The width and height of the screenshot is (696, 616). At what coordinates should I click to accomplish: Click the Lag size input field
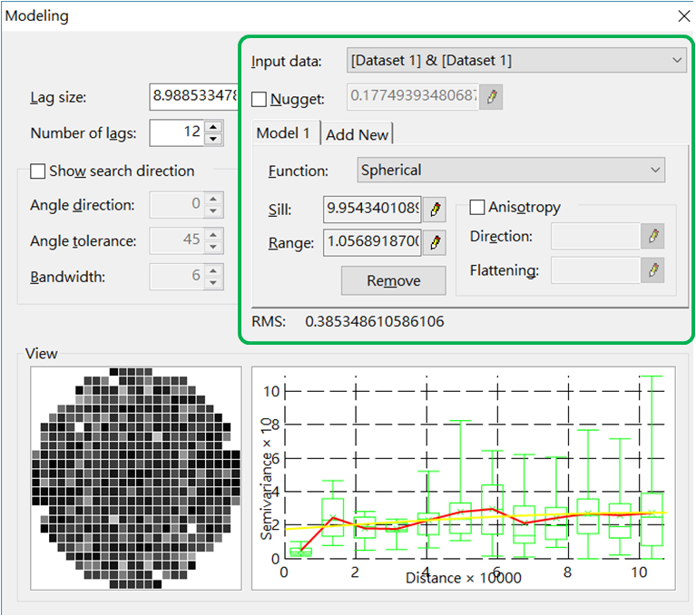click(x=194, y=96)
